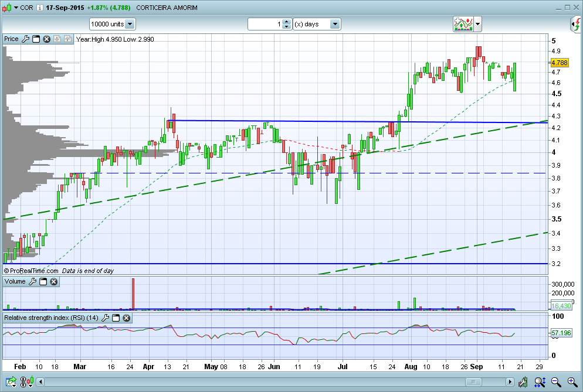Image resolution: width=583 pixels, height=392 pixels.
Task: Open RSI panel settings wrench
Action: click(x=105, y=318)
